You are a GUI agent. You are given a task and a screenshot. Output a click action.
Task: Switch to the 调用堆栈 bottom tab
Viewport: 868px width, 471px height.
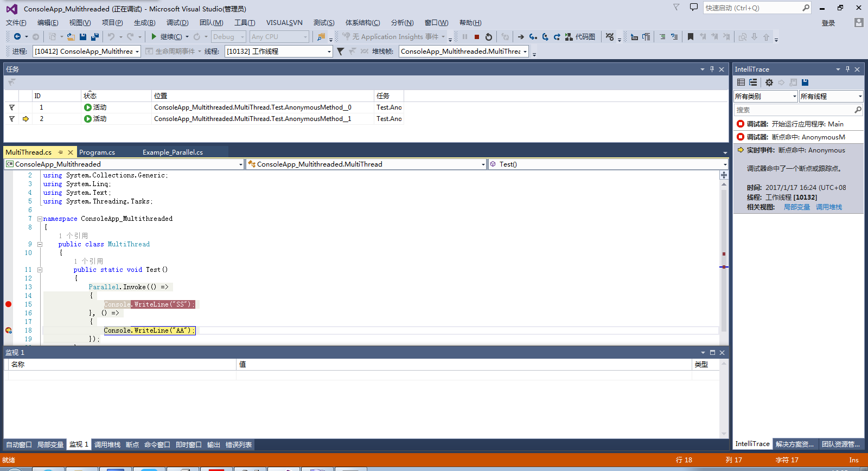tap(107, 444)
